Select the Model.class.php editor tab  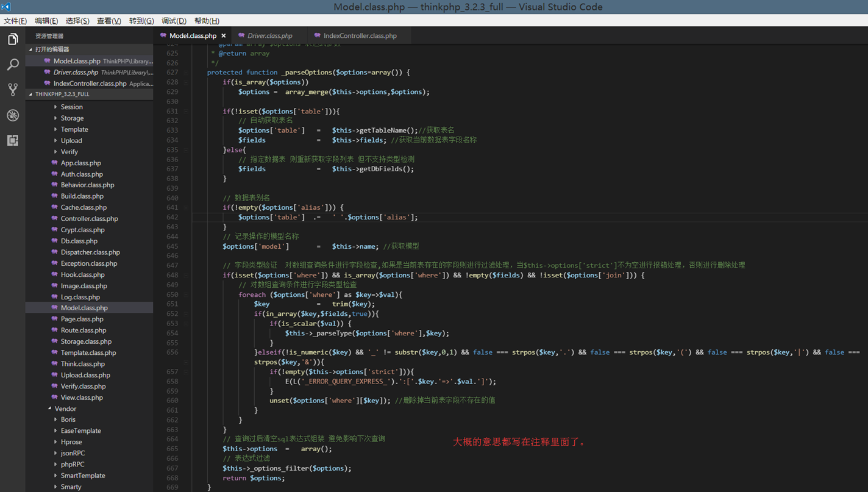pos(193,36)
